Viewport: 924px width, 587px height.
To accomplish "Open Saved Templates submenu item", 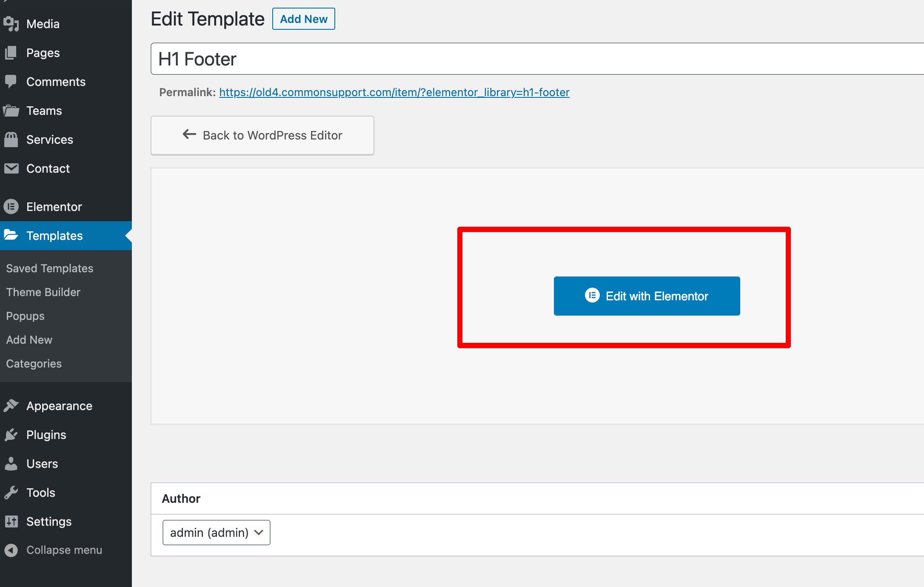I will click(x=50, y=268).
